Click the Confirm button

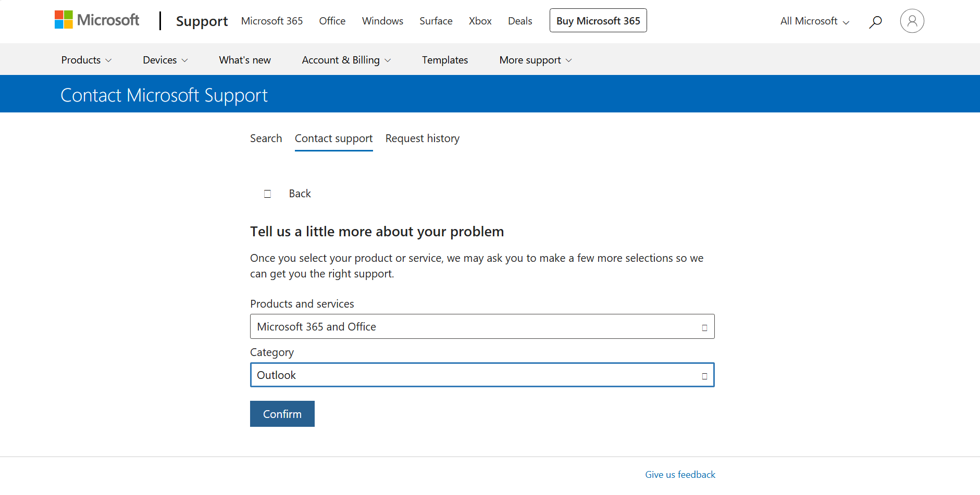coord(282,413)
